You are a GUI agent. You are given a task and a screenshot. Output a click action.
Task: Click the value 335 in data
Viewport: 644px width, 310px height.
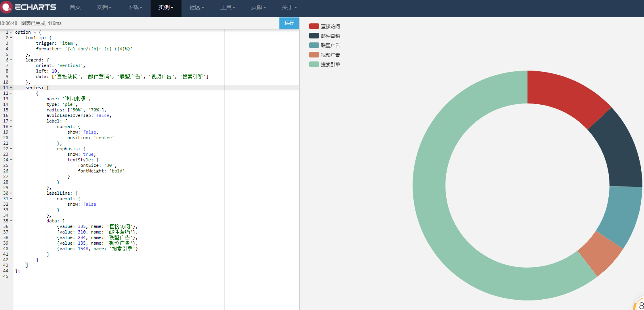[82, 227]
